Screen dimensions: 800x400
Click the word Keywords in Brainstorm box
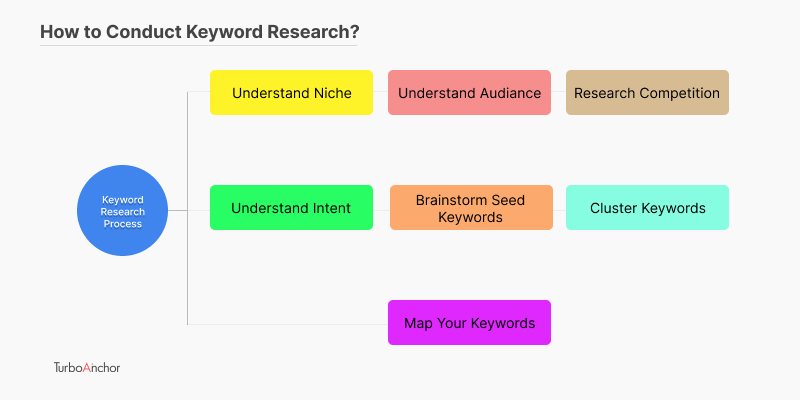click(x=470, y=217)
